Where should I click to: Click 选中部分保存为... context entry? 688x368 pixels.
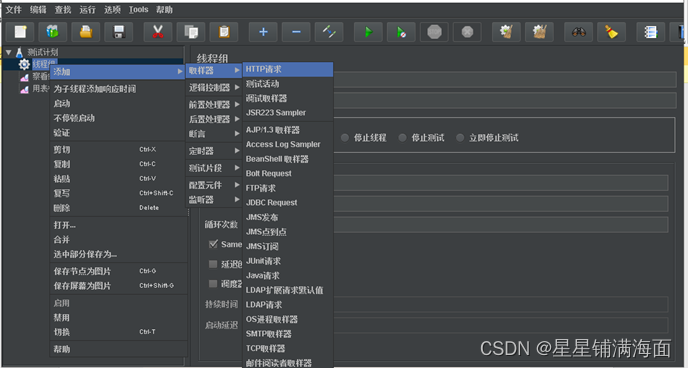click(118, 254)
